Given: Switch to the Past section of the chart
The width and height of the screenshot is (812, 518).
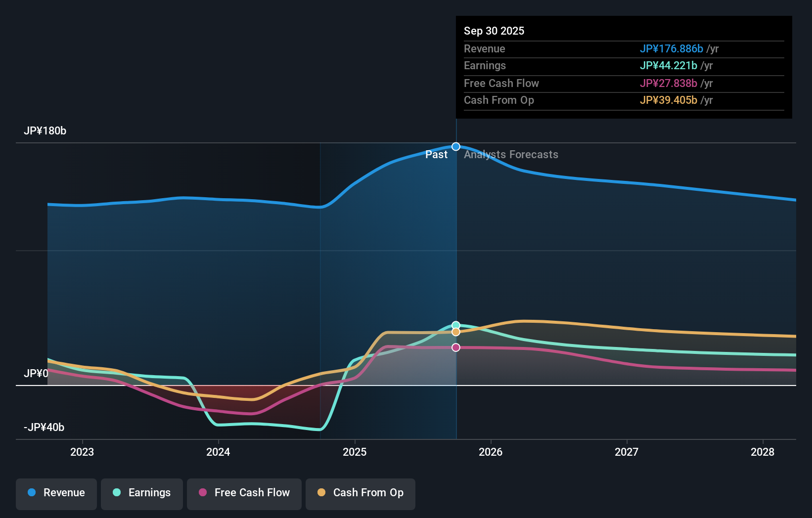Looking at the screenshot, I should point(437,154).
